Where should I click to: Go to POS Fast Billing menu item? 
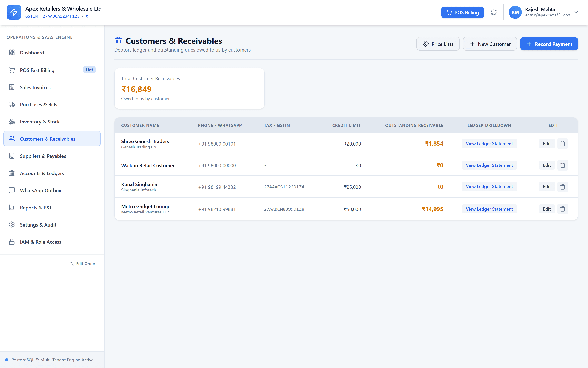[52, 70]
